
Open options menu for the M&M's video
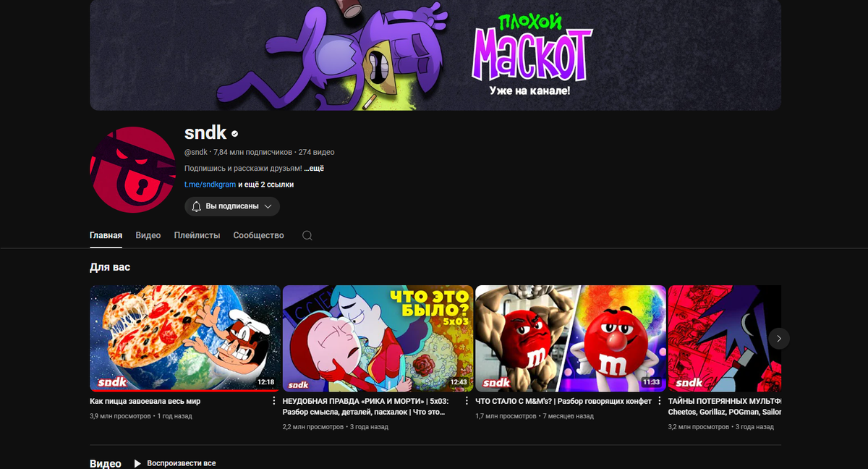click(x=658, y=401)
